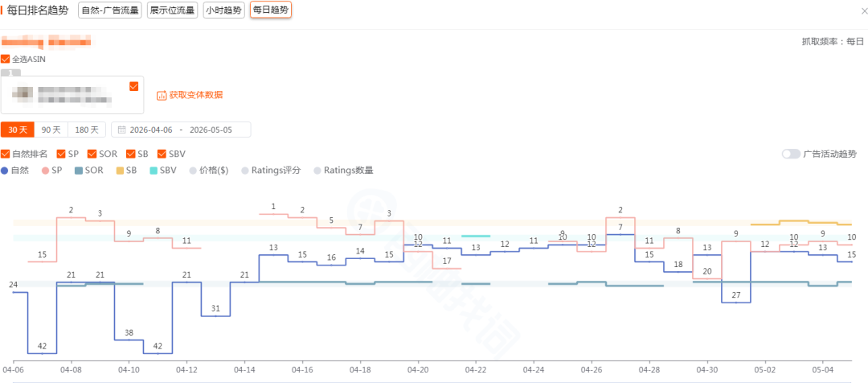Toggle the SBV checkbox
Screen dimensions: 868x383
tap(162, 154)
